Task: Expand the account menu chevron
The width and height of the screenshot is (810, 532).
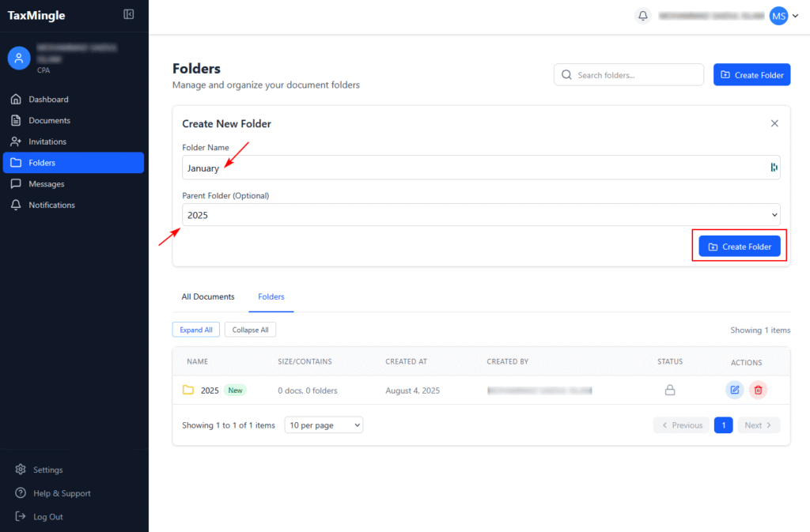Action: [795, 16]
